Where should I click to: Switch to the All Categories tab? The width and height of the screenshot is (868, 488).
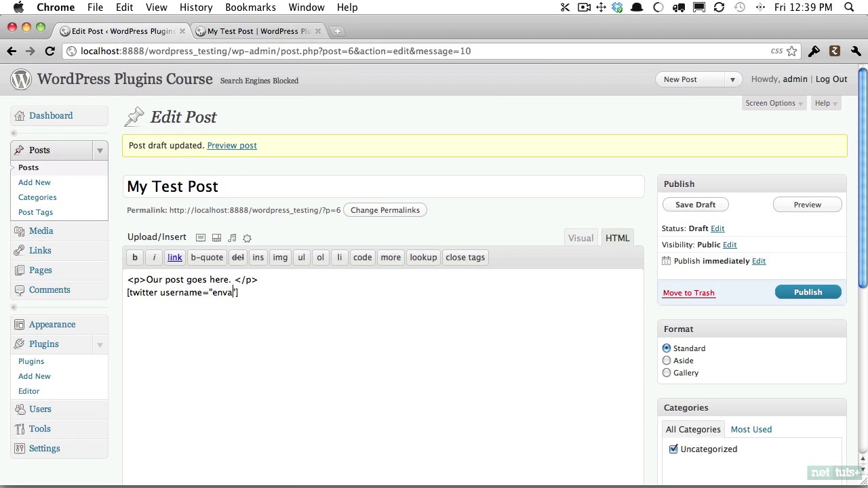click(x=693, y=430)
